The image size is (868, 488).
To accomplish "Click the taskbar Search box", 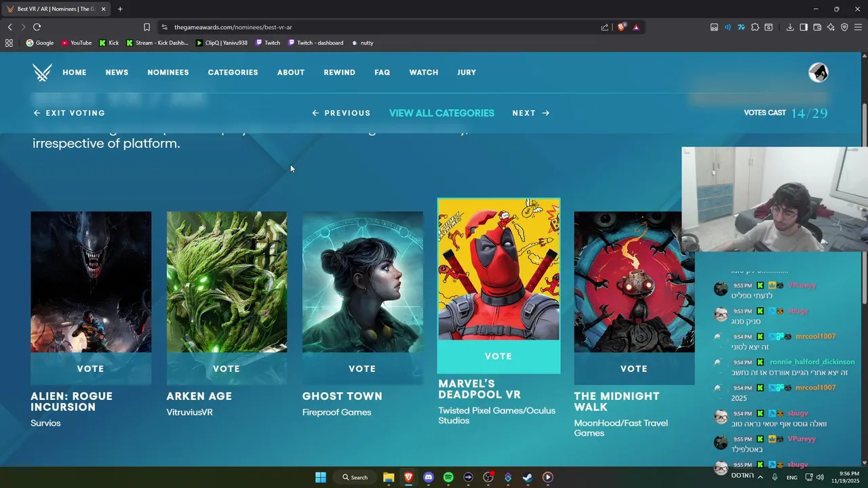I will (x=355, y=477).
